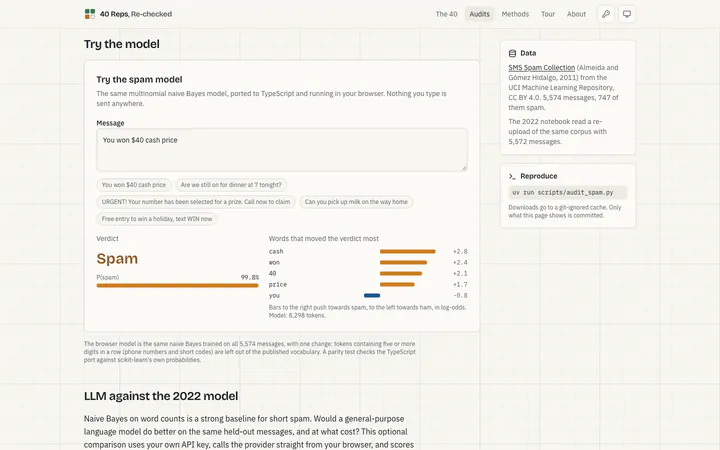Screen dimensions: 720x450
Task: Toggle the display theme monitor icon
Action: pyautogui.click(x=627, y=14)
